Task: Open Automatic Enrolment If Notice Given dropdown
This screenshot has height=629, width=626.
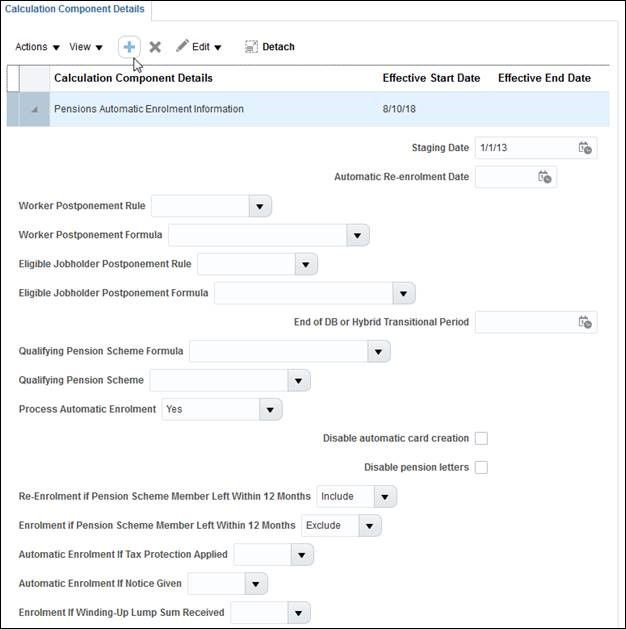Action: [256, 583]
